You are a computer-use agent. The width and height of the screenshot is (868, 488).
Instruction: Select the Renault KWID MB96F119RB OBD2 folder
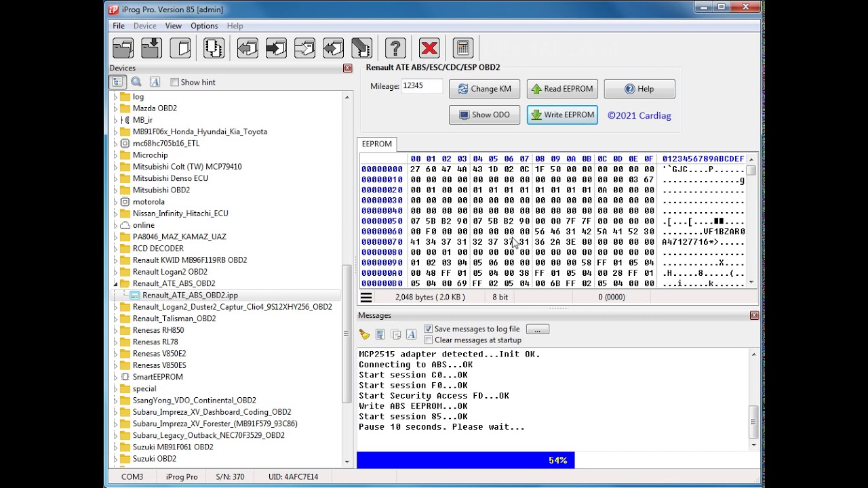(x=190, y=260)
